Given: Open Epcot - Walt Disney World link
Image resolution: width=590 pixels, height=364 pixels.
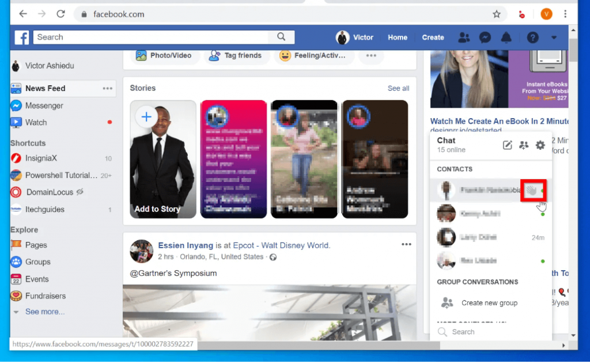Looking at the screenshot, I should tap(281, 245).
